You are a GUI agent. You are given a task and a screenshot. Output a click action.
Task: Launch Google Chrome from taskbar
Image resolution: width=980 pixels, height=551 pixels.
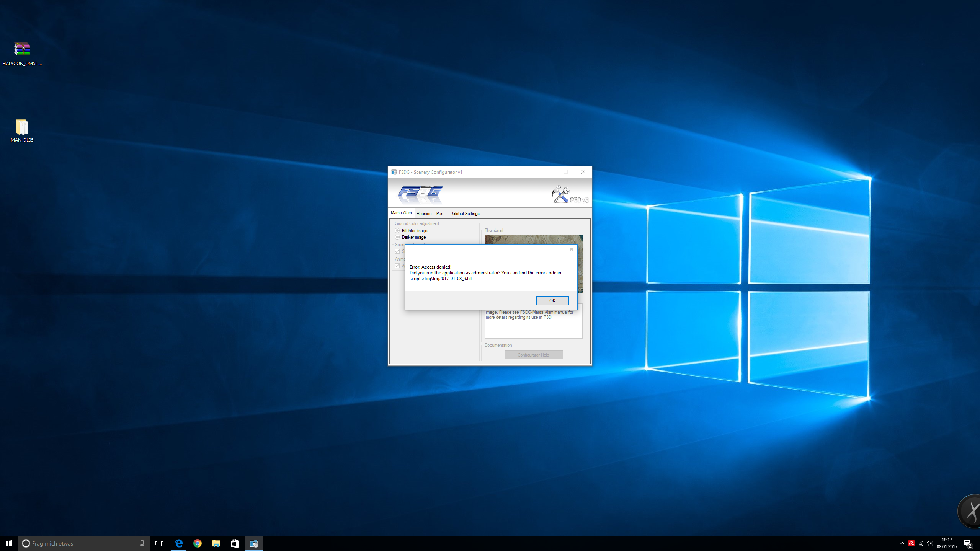pos(198,543)
